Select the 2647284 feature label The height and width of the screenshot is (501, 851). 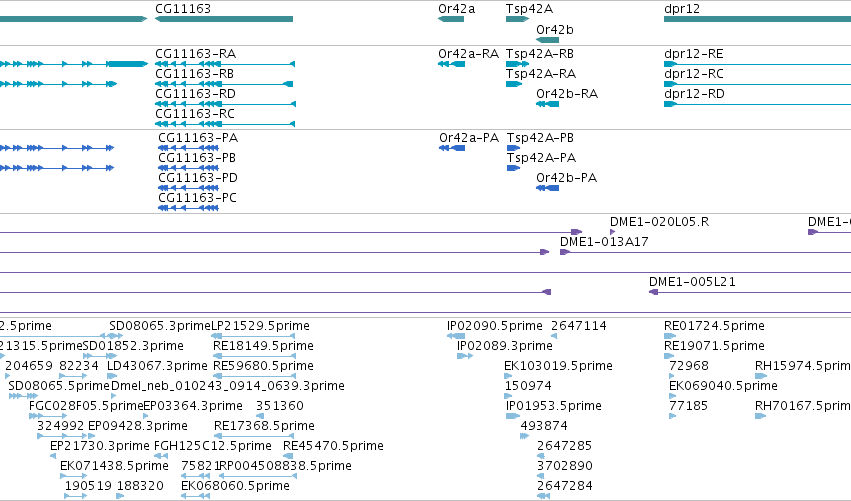[x=564, y=487]
